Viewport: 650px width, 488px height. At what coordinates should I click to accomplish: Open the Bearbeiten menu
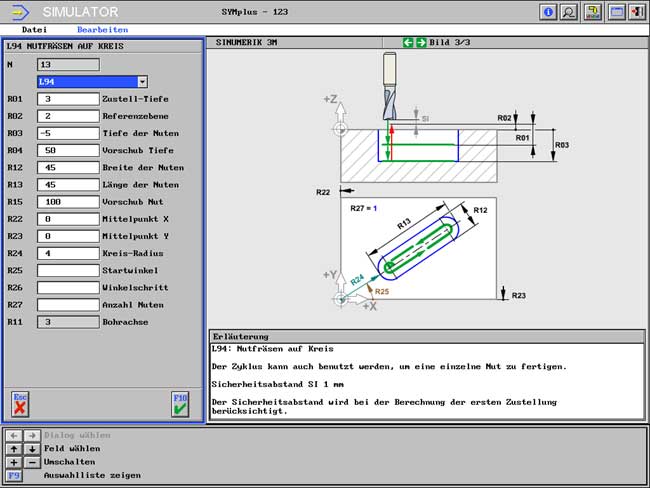tap(104, 30)
